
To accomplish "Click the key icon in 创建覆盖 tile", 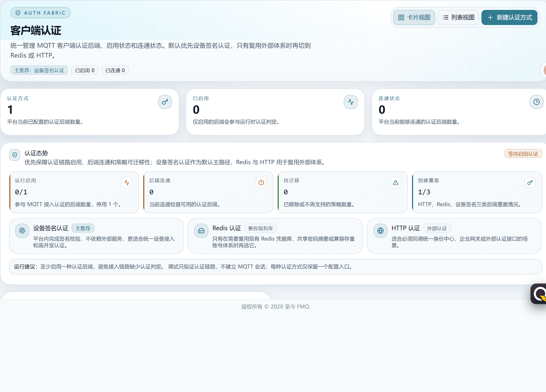I will coord(530,183).
